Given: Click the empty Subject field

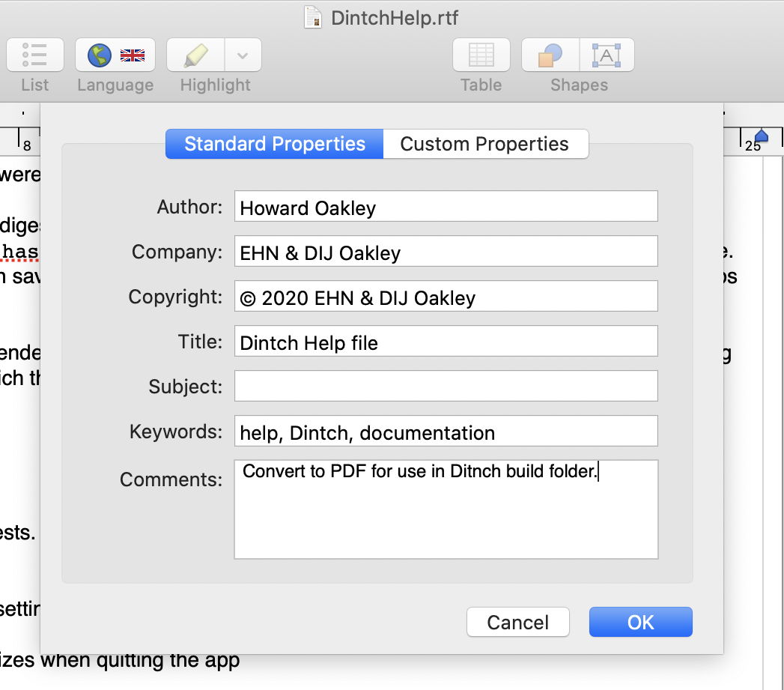Looking at the screenshot, I should pos(446,387).
